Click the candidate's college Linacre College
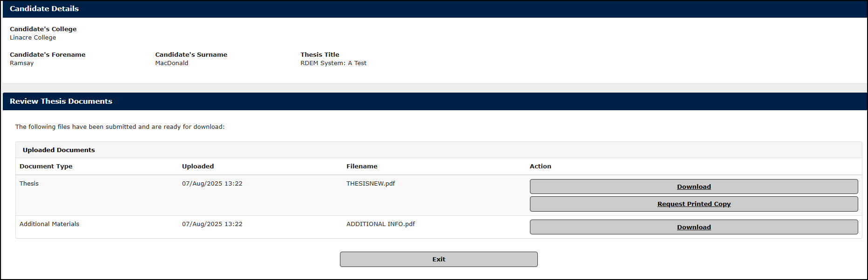Viewport: 868px width, 280px height. (33, 37)
